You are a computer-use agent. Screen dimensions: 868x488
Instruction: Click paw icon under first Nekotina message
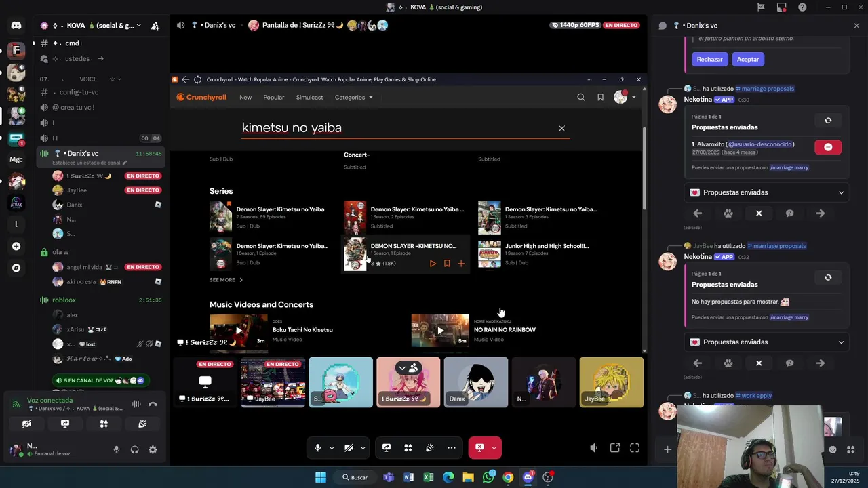[728, 213]
